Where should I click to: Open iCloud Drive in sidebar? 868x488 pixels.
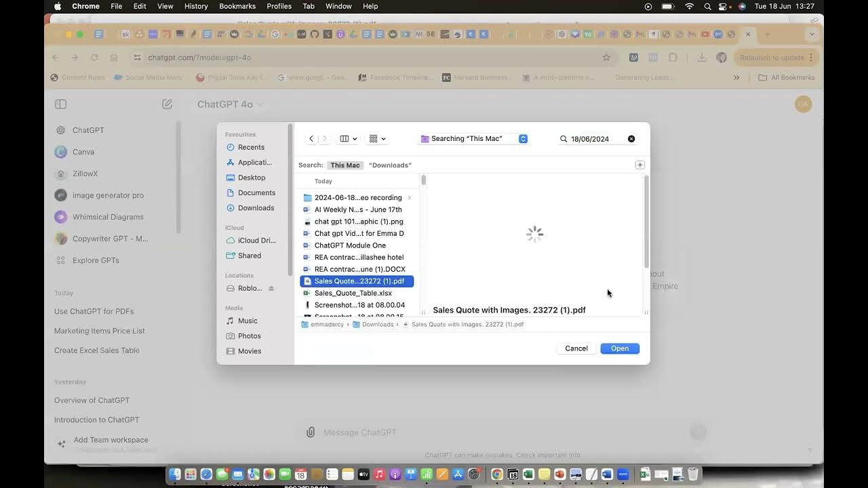pos(257,241)
